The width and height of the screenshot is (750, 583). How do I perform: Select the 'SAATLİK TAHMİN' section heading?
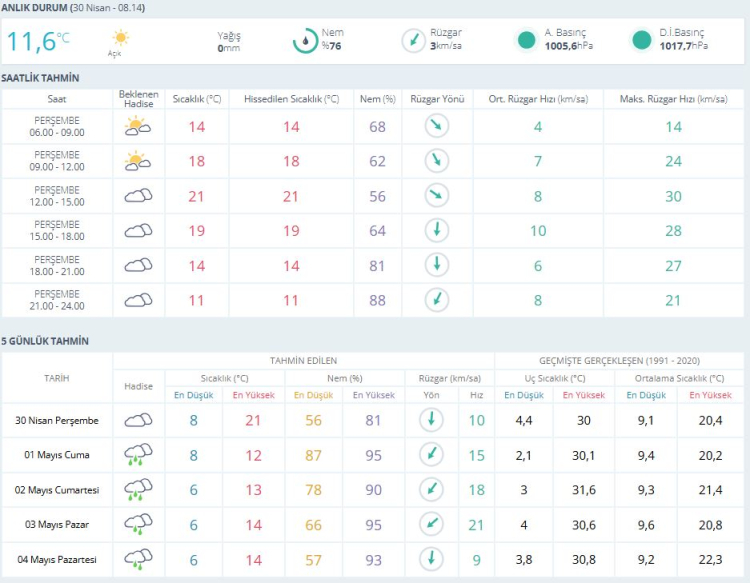coord(41,78)
